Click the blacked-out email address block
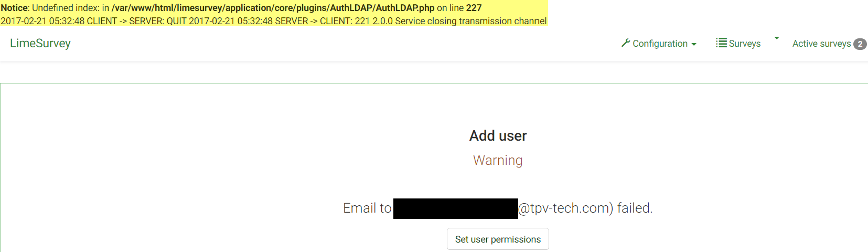This screenshot has height=252, width=868. click(455, 208)
